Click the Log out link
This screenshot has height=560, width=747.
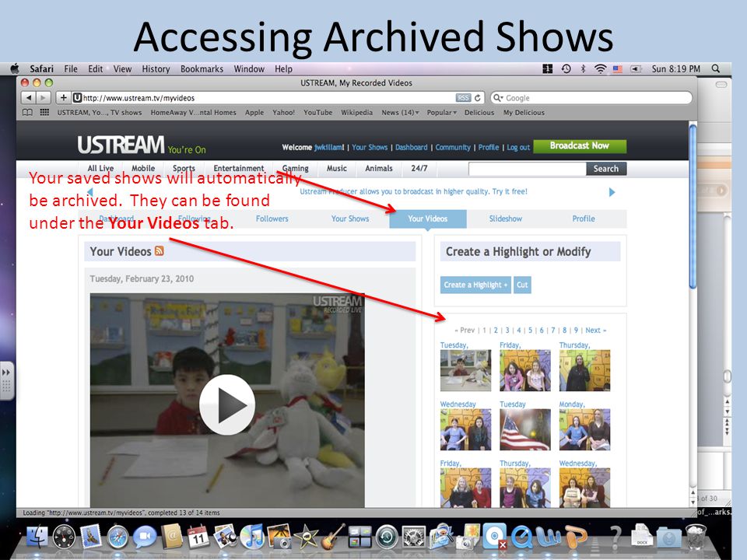[518, 147]
